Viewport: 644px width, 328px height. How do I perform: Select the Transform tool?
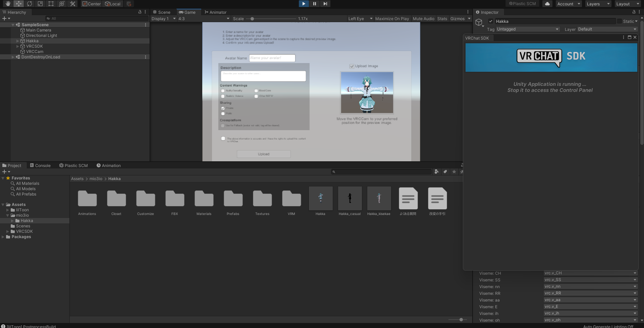62,4
